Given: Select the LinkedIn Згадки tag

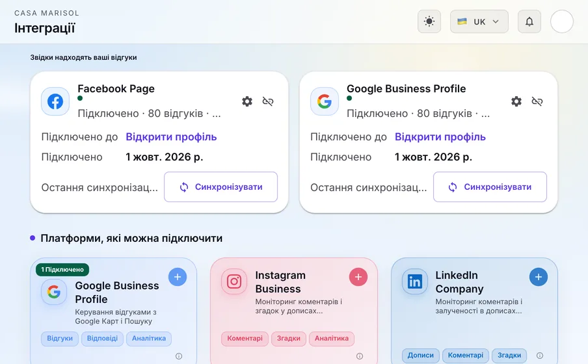Looking at the screenshot, I should [509, 355].
